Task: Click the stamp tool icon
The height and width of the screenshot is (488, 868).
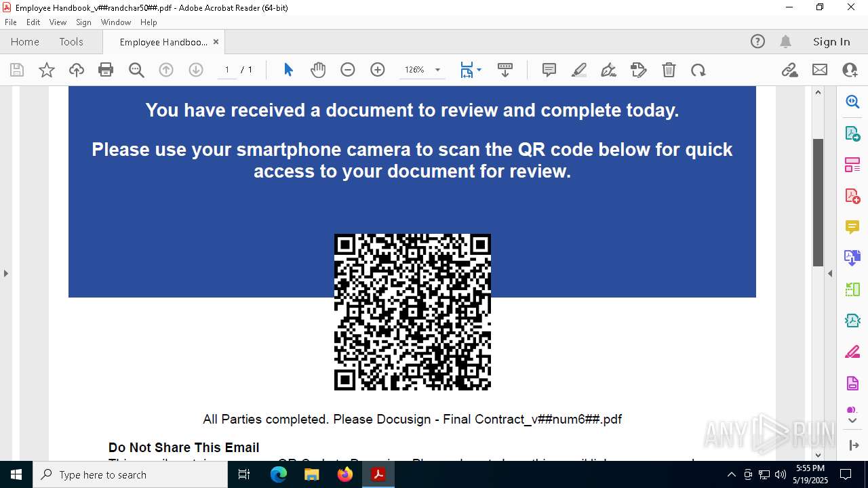Action: [639, 70]
